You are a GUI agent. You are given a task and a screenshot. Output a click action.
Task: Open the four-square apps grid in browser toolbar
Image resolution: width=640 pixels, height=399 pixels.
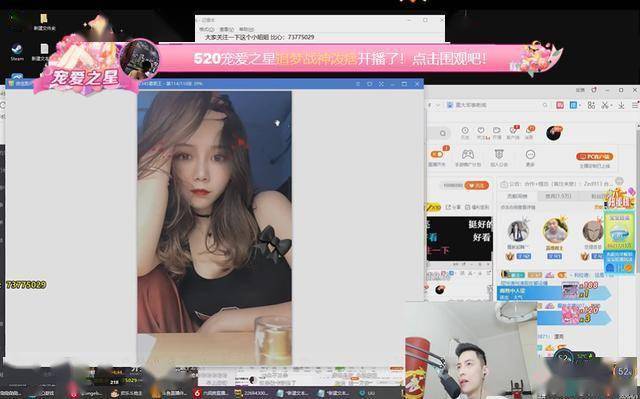click(591, 105)
